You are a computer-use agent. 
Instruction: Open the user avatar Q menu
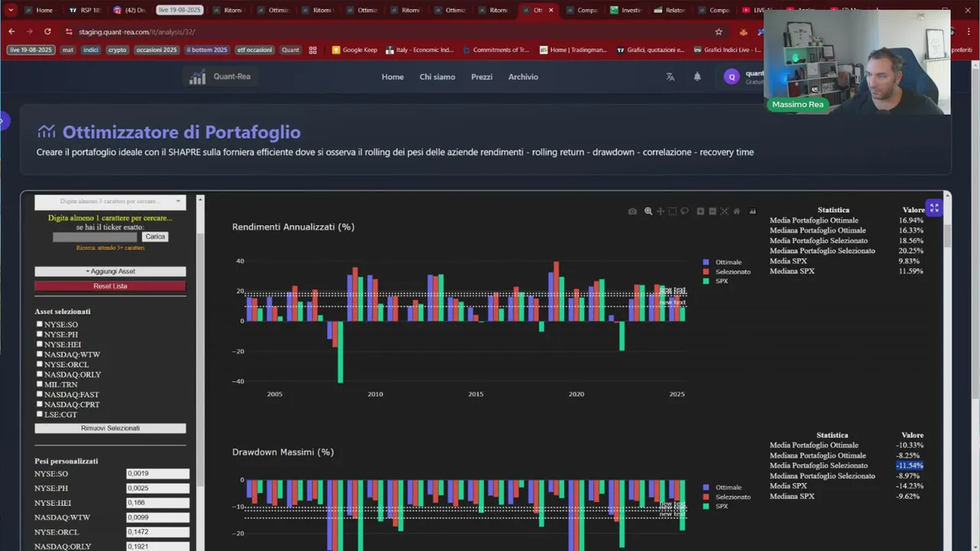732,77
